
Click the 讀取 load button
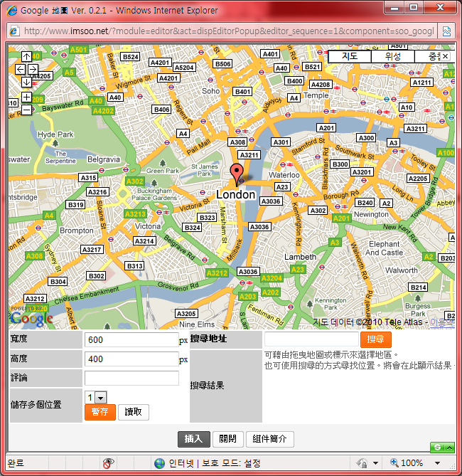(x=134, y=412)
